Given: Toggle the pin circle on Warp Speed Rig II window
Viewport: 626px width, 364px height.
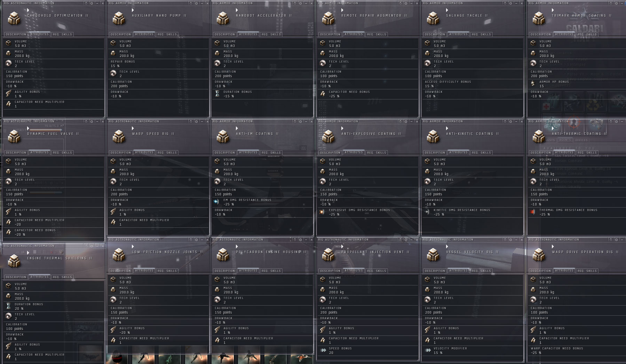Looking at the screenshot, I should (196, 121).
